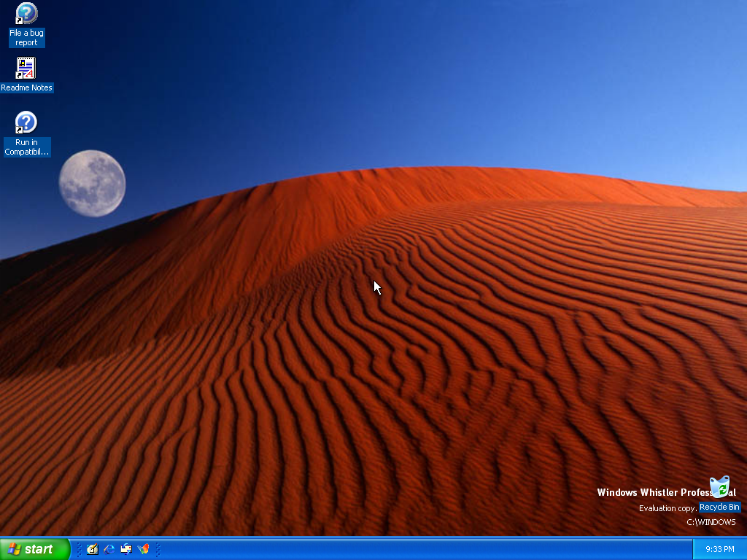Click the "Readme Notes" label text
The image size is (747, 560).
(x=26, y=87)
